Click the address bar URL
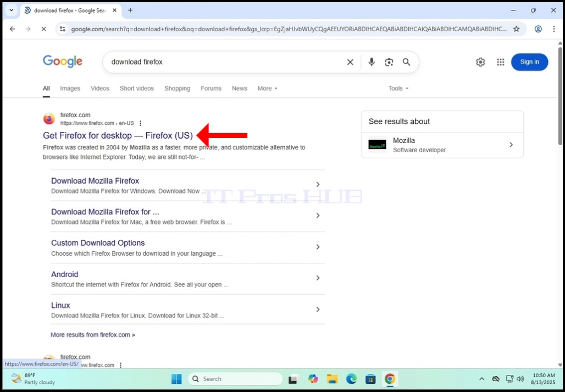 click(288, 29)
